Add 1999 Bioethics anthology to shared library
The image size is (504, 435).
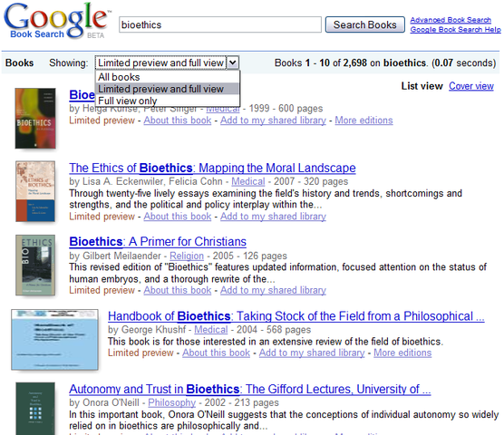pos(273,121)
